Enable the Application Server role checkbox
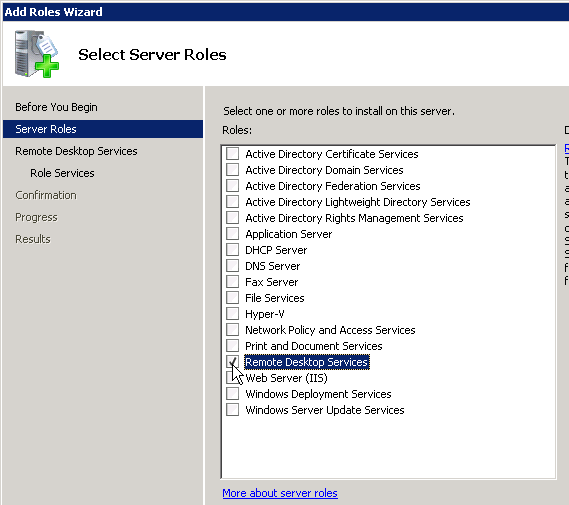The height and width of the screenshot is (505, 569). coord(232,234)
